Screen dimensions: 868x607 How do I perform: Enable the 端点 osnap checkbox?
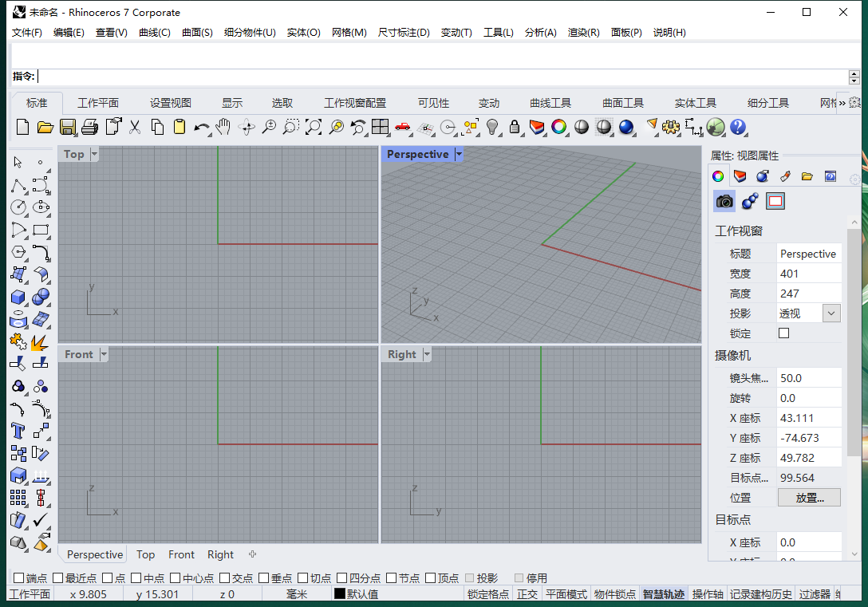(18, 577)
